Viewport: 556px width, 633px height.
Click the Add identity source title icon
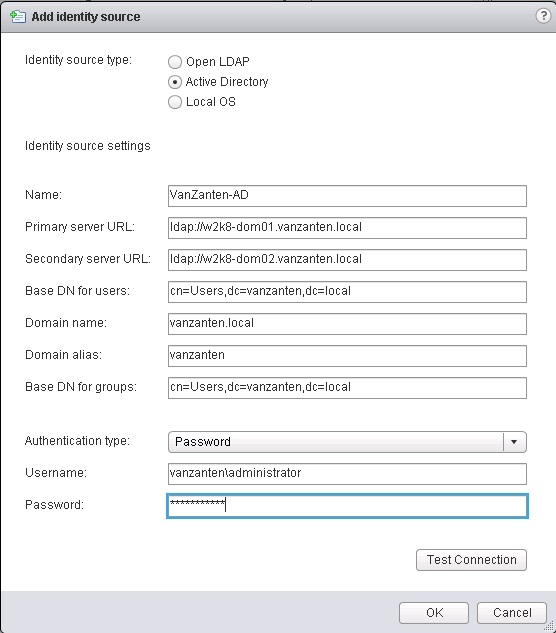pos(18,17)
